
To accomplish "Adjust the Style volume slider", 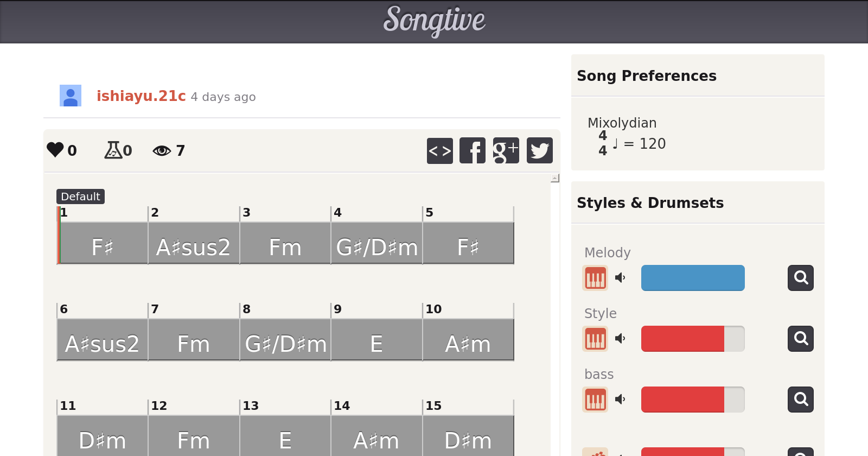I will [693, 339].
